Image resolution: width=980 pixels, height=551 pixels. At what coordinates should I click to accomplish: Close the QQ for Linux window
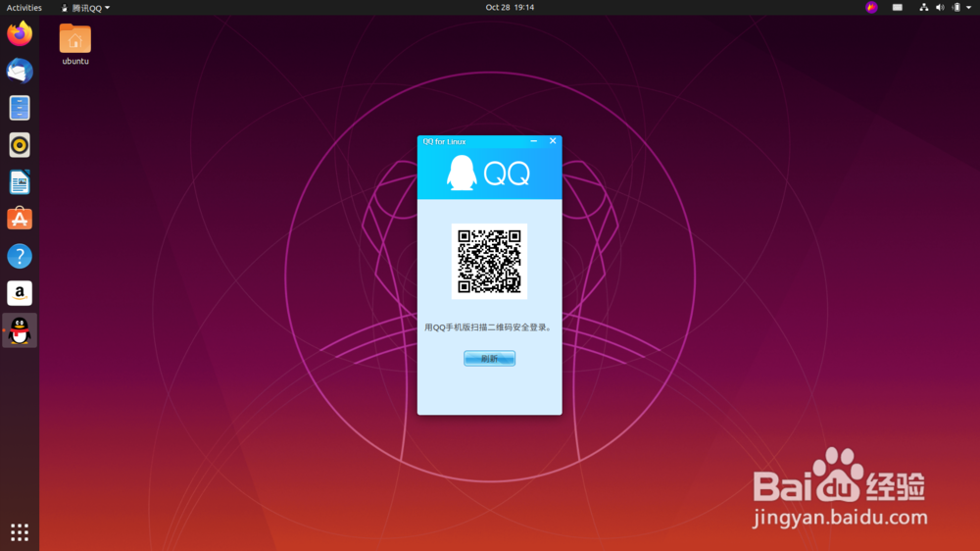[553, 141]
